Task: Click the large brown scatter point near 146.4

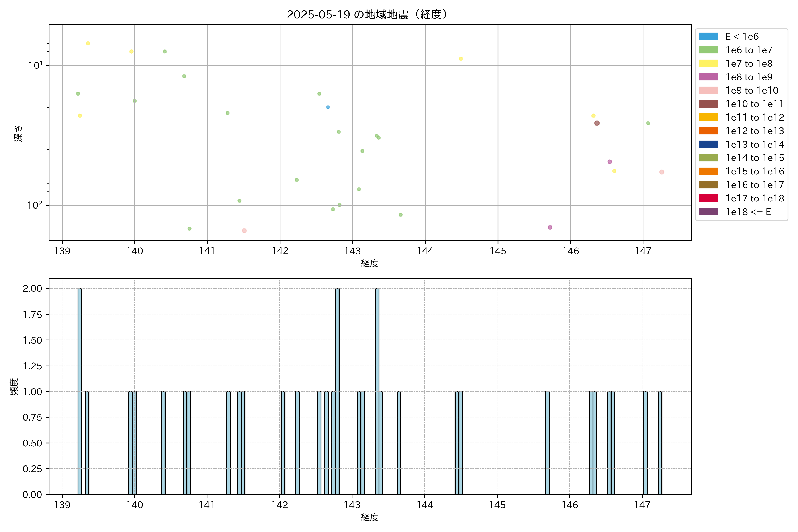Action: tap(597, 123)
